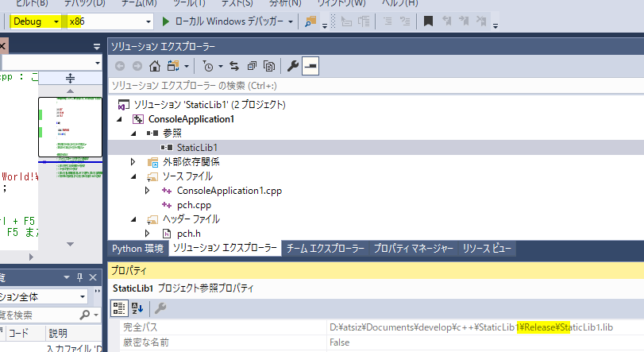Switch to リソース ビュー tab

(x=487, y=249)
